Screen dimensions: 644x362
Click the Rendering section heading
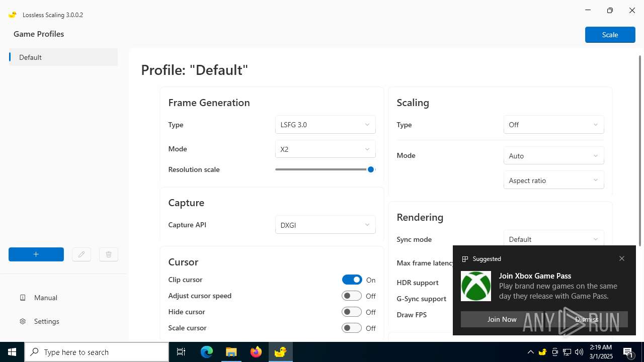point(420,217)
